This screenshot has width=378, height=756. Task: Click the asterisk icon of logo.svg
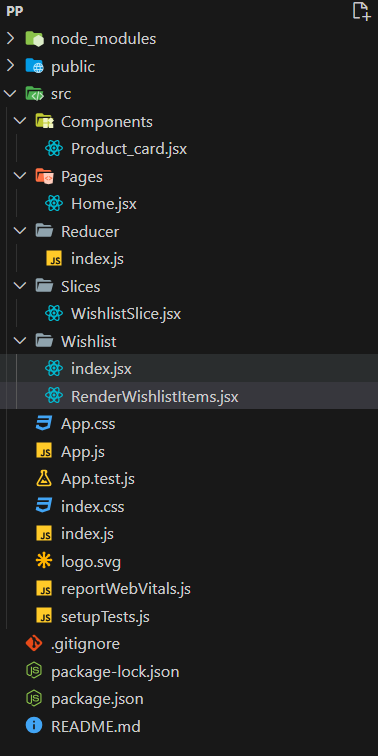(x=44, y=561)
